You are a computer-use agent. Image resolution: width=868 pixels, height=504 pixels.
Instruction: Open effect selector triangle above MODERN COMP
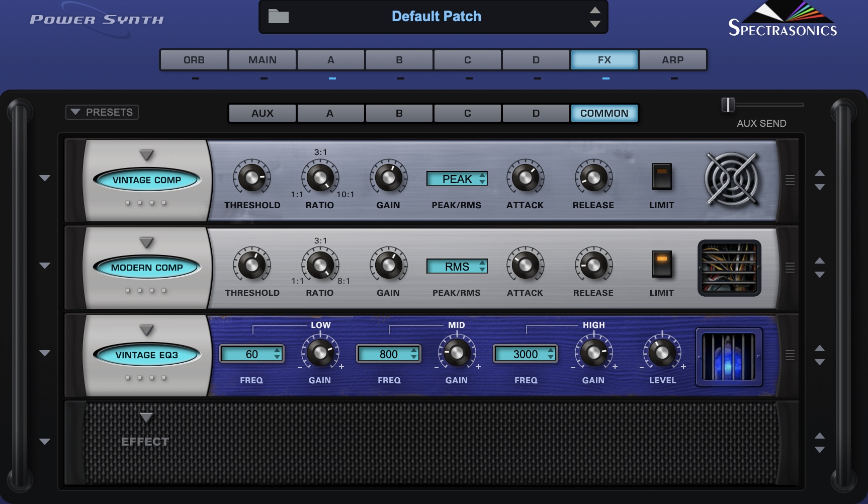146,242
